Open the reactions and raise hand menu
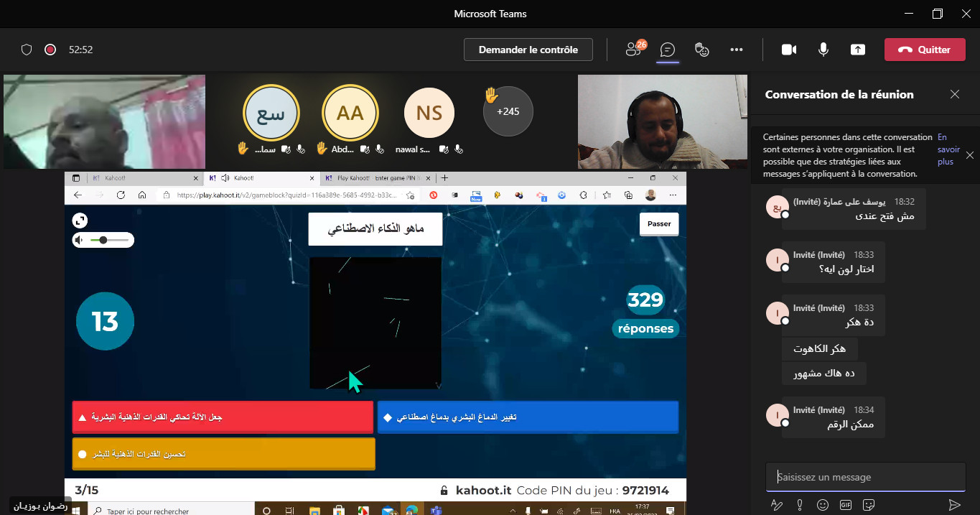Viewport: 980px width, 515px height. (702, 50)
